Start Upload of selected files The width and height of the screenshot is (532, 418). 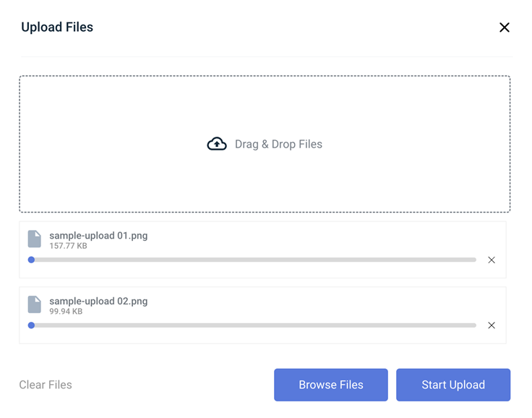coord(453,385)
